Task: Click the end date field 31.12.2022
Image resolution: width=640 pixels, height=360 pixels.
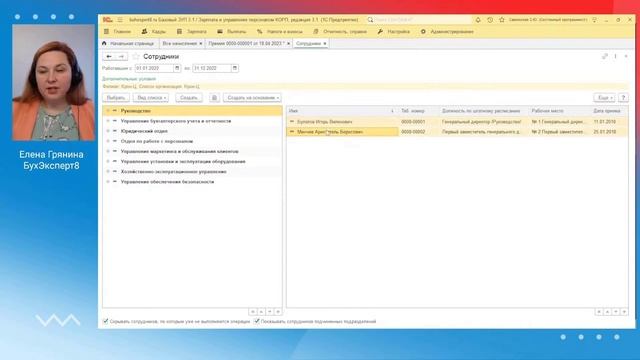Action: coord(212,68)
